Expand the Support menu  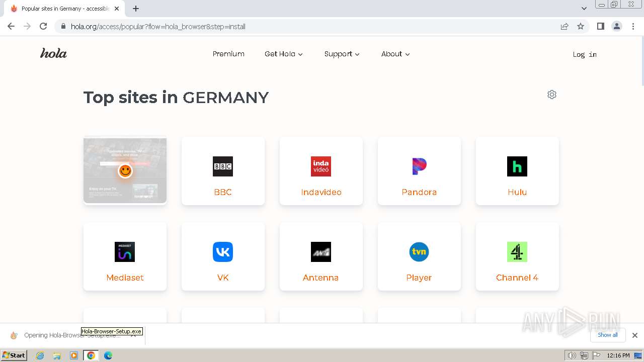[342, 54]
